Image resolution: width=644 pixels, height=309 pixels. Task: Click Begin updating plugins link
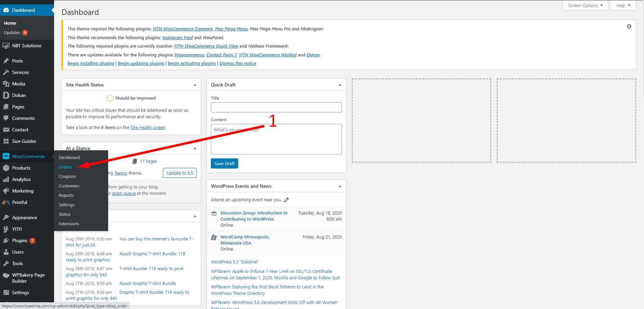coord(141,63)
